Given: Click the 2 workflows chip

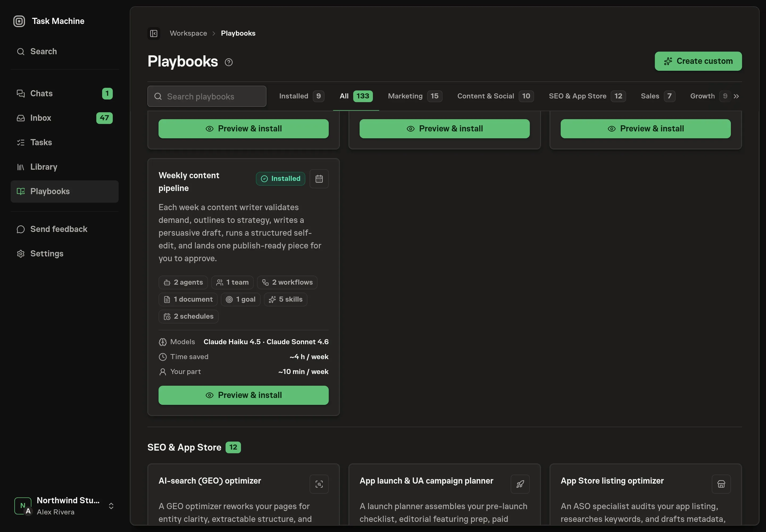Looking at the screenshot, I should click(287, 283).
